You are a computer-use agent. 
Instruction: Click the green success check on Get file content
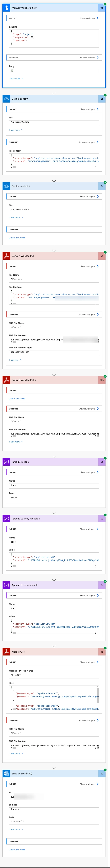[x=105, y=95]
